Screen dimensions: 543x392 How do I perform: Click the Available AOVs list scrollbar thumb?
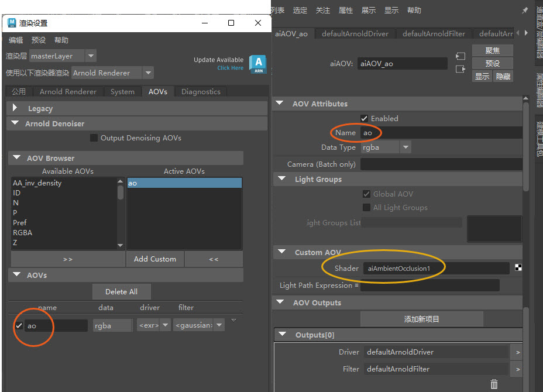click(120, 192)
